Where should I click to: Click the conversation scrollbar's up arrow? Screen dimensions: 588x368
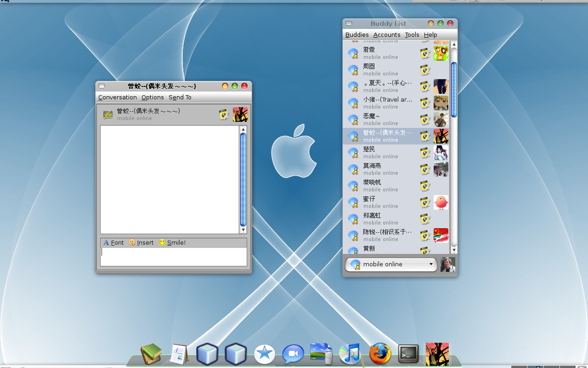(243, 129)
